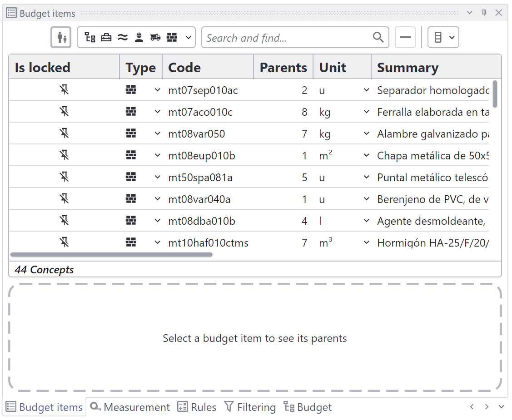Select the toolbox type filter icon
The height and width of the screenshot is (420, 512).
(x=106, y=38)
